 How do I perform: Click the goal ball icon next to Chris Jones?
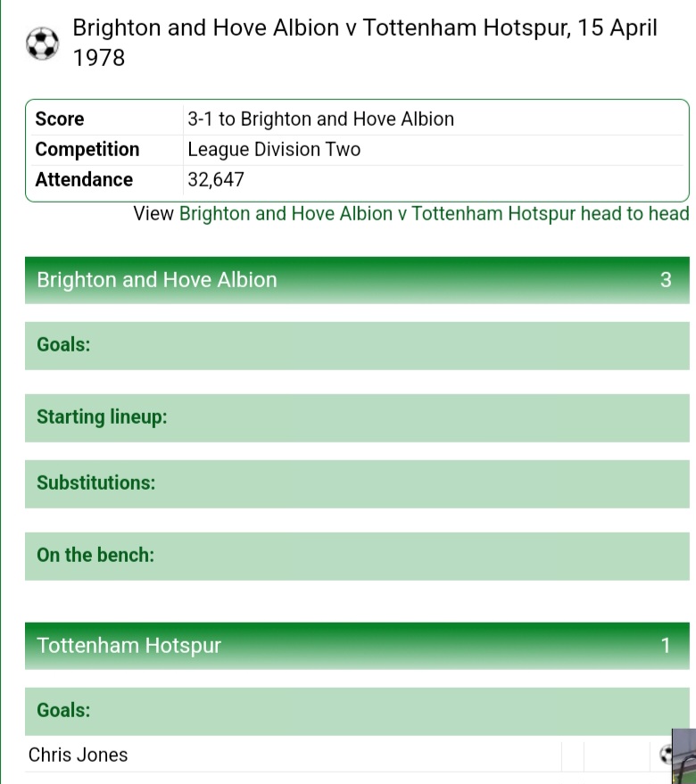tap(666, 755)
